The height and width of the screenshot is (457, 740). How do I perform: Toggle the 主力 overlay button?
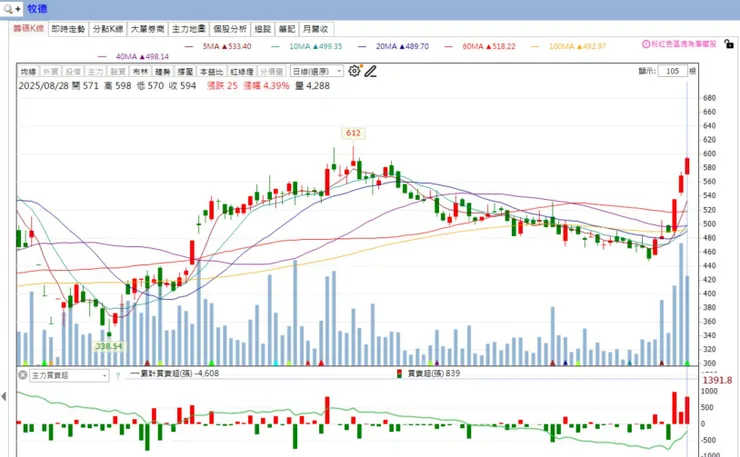point(95,71)
